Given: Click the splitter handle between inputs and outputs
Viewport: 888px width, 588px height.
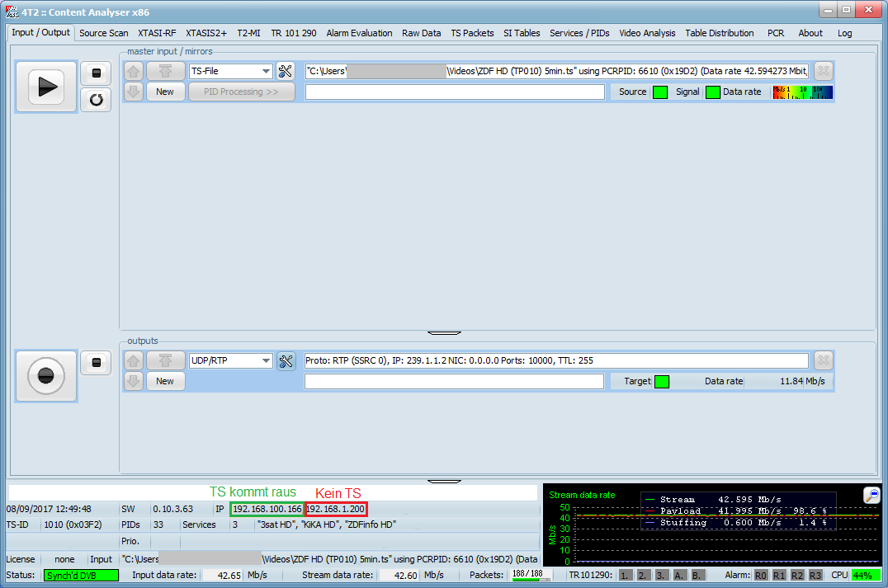Looking at the screenshot, I should coord(444,332).
